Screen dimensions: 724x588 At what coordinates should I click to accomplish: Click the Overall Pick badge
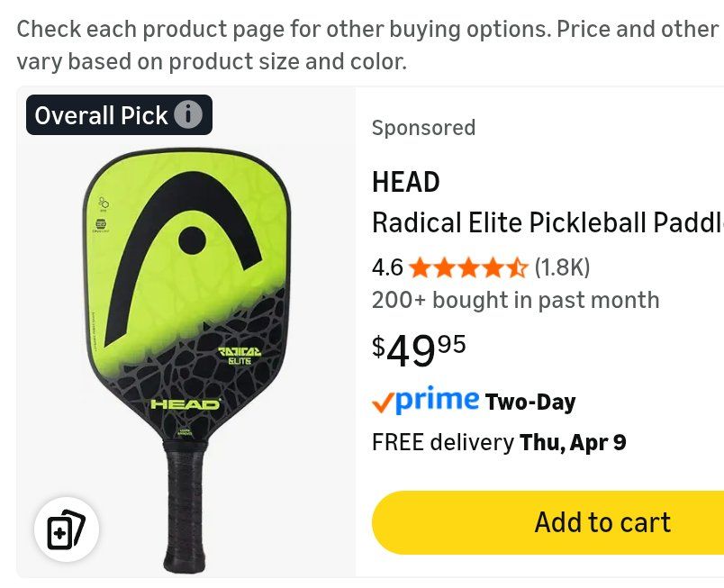pos(119,115)
